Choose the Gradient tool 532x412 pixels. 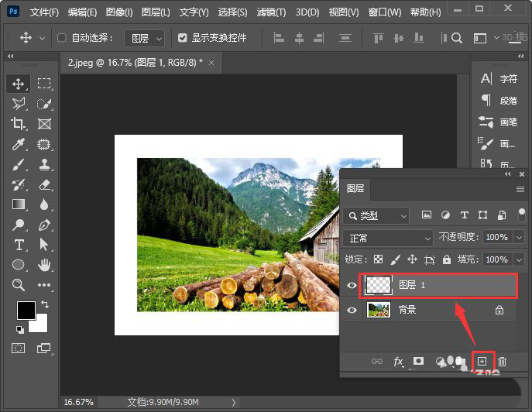pyautogui.click(x=19, y=204)
